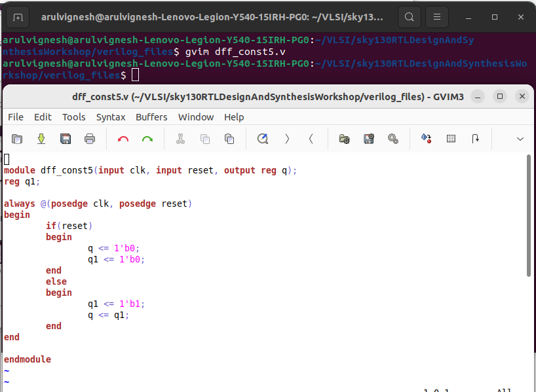
Task: Save all buffers with the toolbar icon
Action: pos(66,139)
